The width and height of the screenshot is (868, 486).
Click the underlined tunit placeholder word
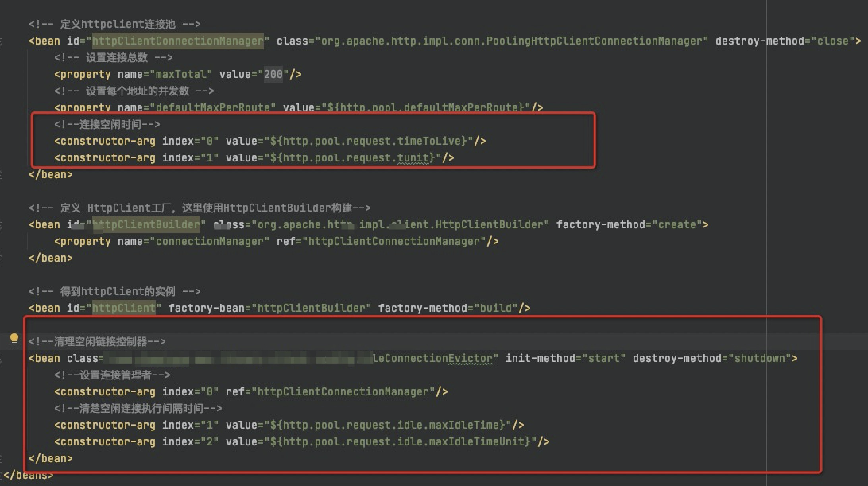[413, 158]
